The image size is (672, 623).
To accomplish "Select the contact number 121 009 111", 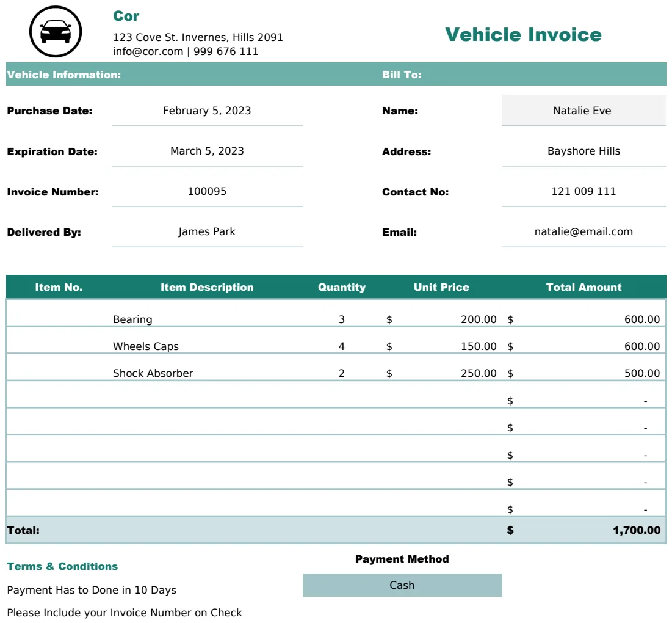I will (583, 191).
